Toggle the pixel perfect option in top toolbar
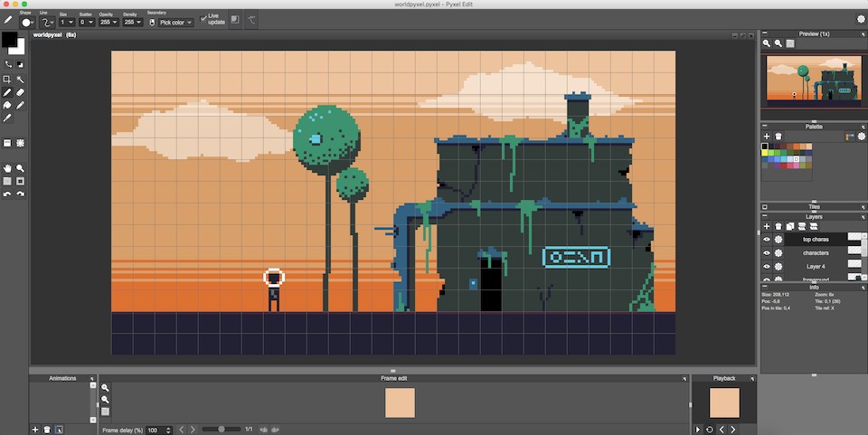868x435 pixels. pyautogui.click(x=235, y=20)
